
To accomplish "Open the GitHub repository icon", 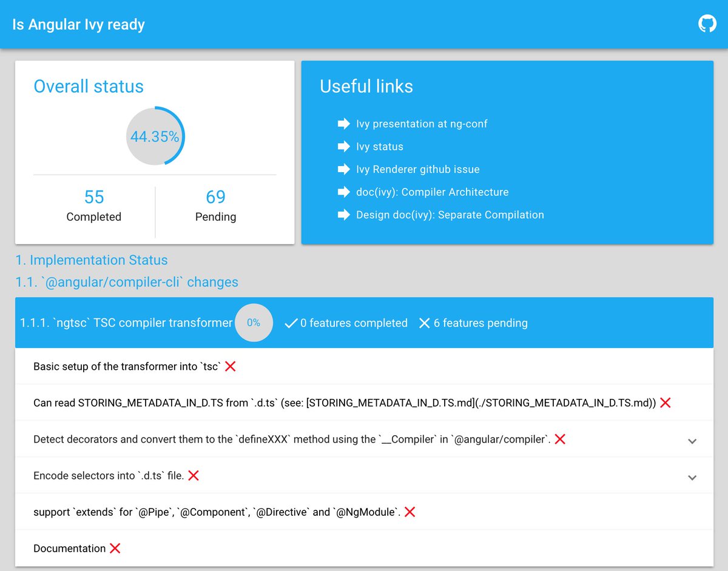I will point(707,24).
